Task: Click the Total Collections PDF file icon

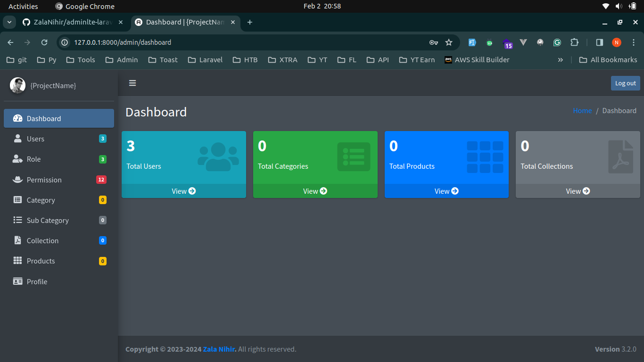Action: point(620,157)
